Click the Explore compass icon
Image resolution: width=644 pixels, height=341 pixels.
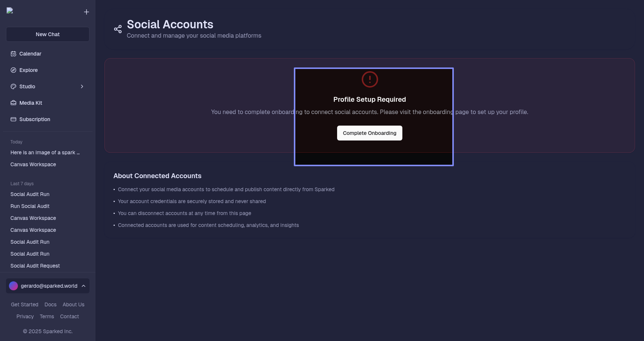13,70
